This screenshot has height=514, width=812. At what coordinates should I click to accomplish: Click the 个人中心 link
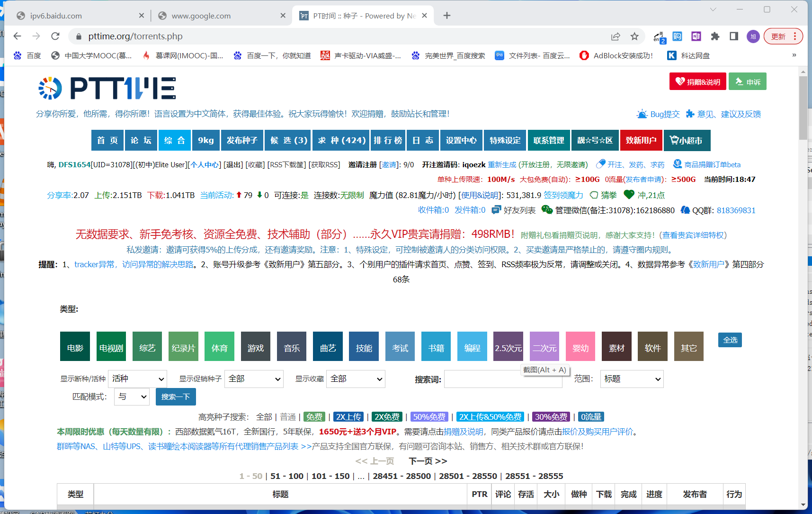(x=205, y=165)
